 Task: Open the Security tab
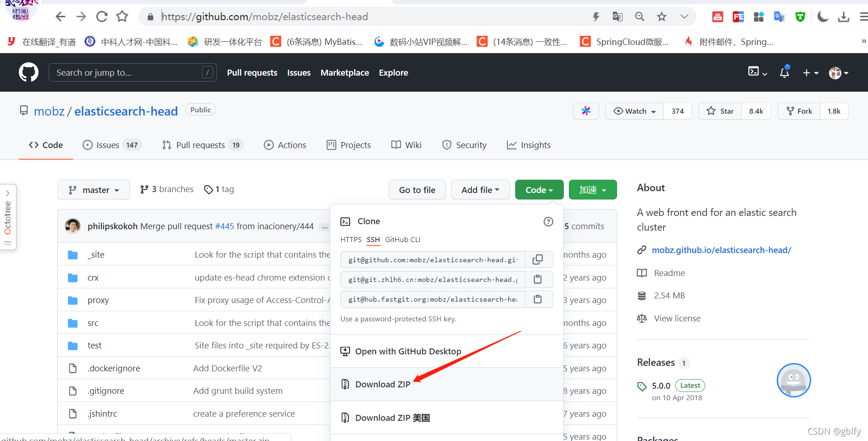pos(464,145)
